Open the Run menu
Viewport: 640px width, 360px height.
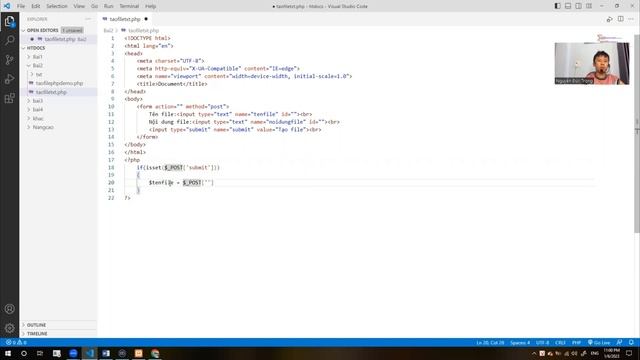coord(108,6)
